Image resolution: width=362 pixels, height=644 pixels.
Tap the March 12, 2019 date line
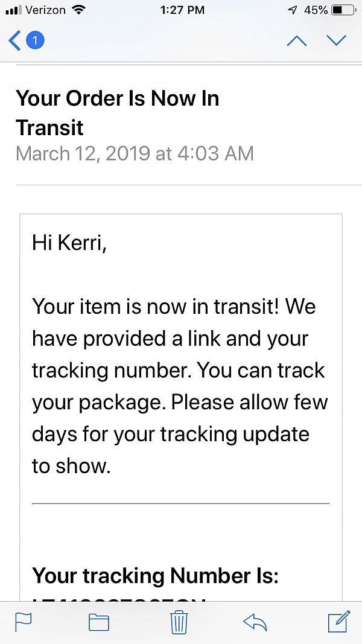(x=135, y=154)
